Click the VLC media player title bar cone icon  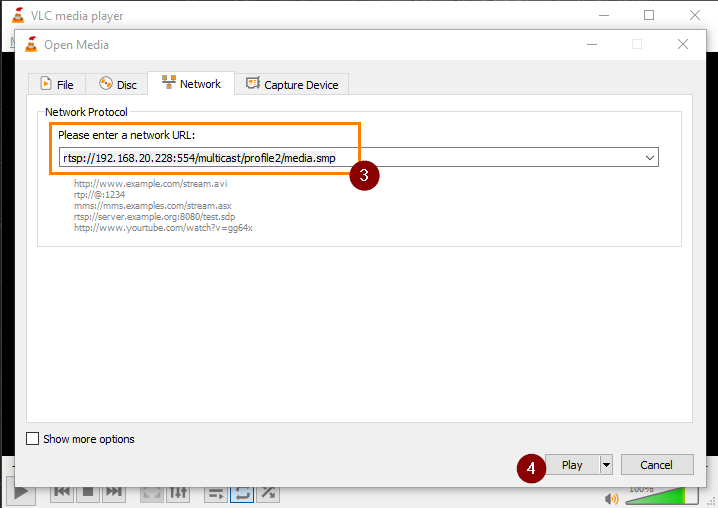point(18,16)
